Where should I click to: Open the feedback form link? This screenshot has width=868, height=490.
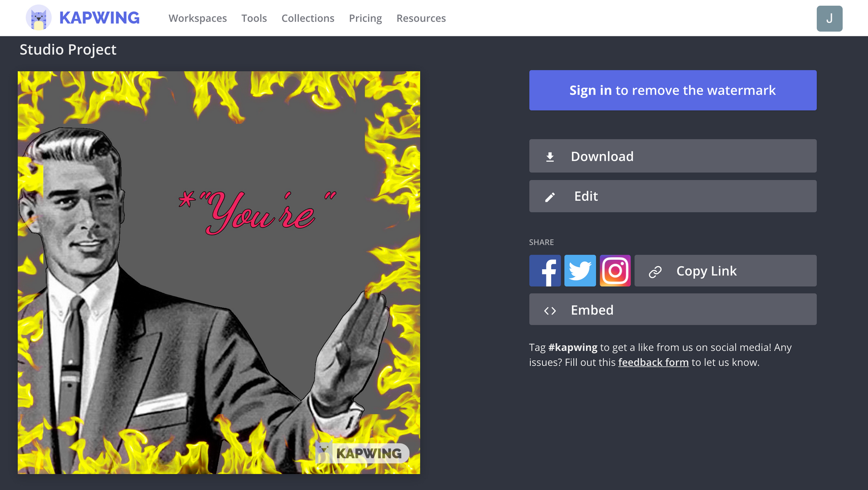pos(653,362)
